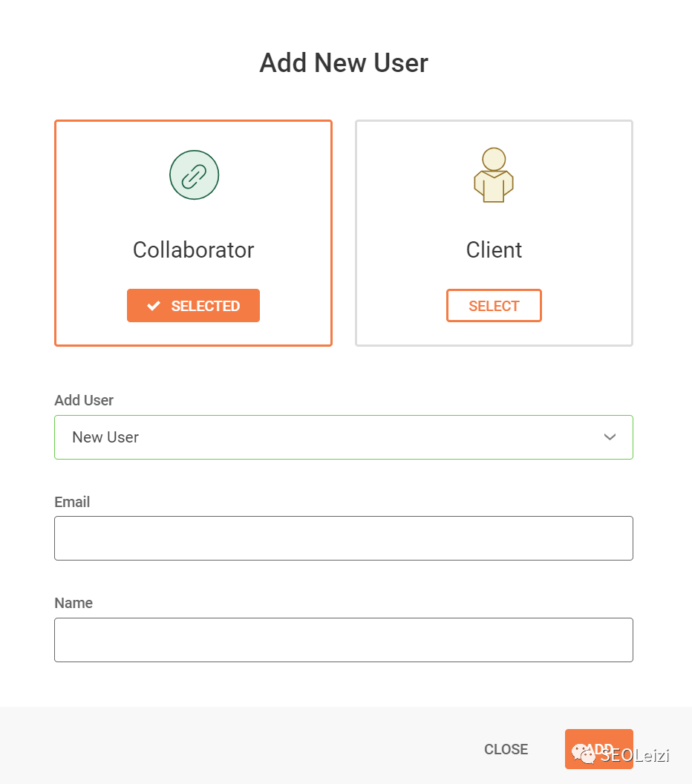Click the checkmark on the SELECTED button
The image size is (692, 784).
click(154, 305)
